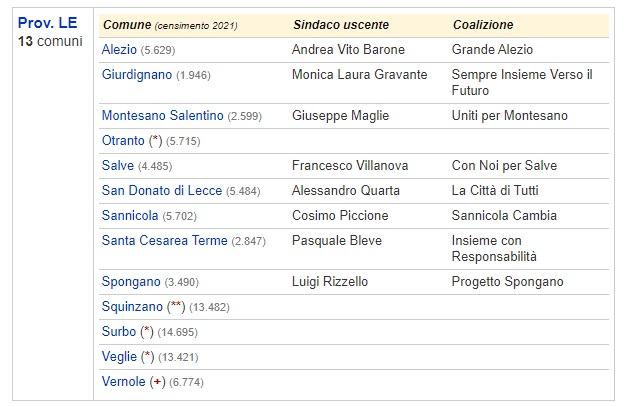Open the Salve comune link
The height and width of the screenshot is (407, 640).
[118, 165]
